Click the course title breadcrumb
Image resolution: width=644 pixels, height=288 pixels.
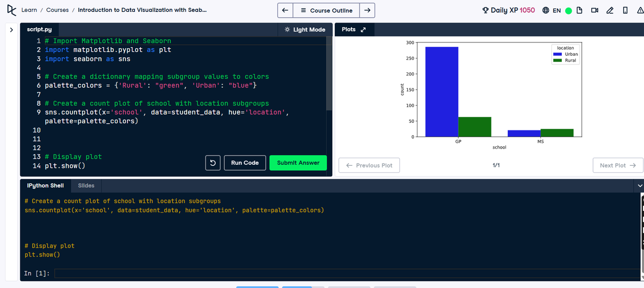(x=143, y=10)
